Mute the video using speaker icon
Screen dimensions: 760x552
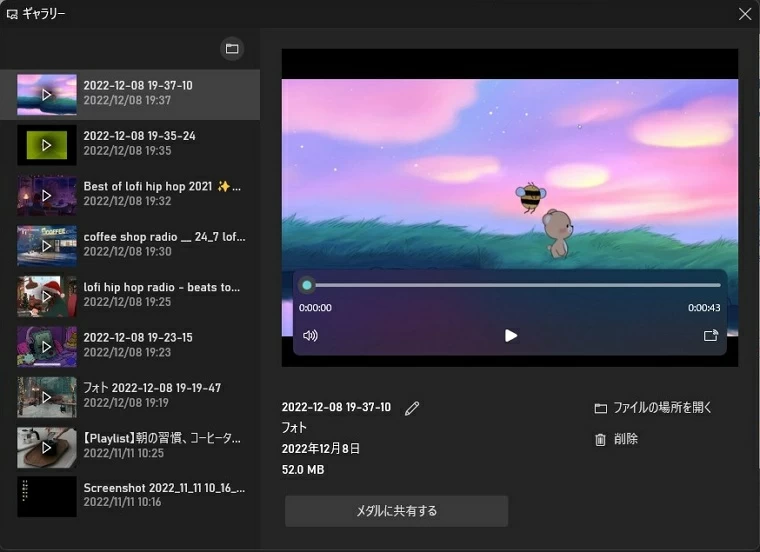click(x=310, y=335)
